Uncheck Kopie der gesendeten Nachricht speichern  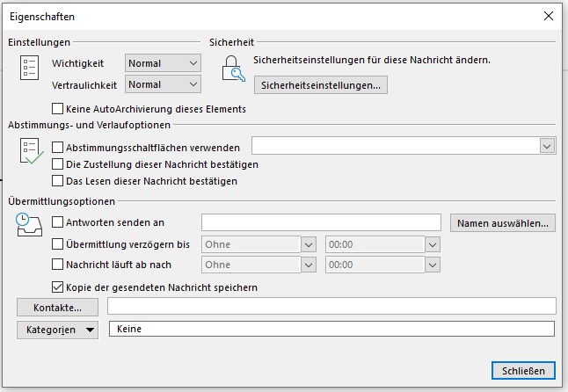58,287
